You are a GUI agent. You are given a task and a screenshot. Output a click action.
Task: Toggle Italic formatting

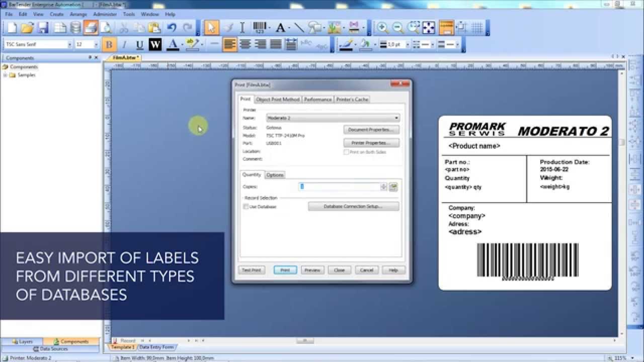pyautogui.click(x=124, y=44)
